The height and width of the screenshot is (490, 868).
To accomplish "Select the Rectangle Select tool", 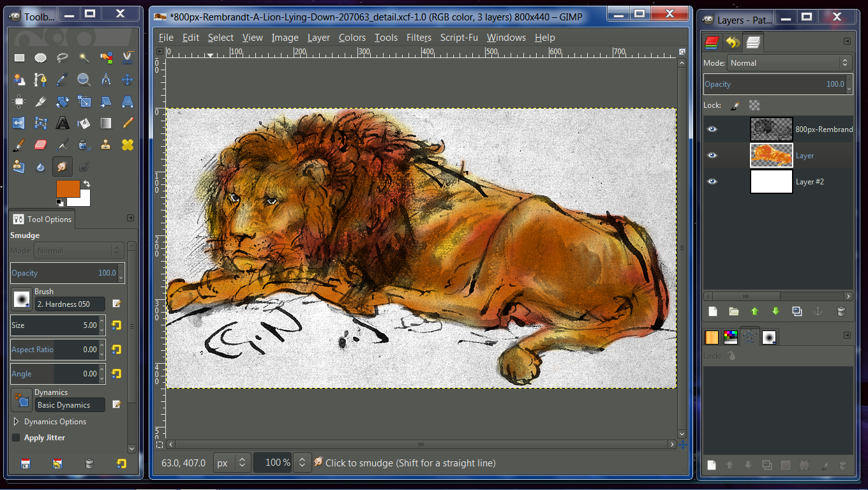I will coord(19,58).
